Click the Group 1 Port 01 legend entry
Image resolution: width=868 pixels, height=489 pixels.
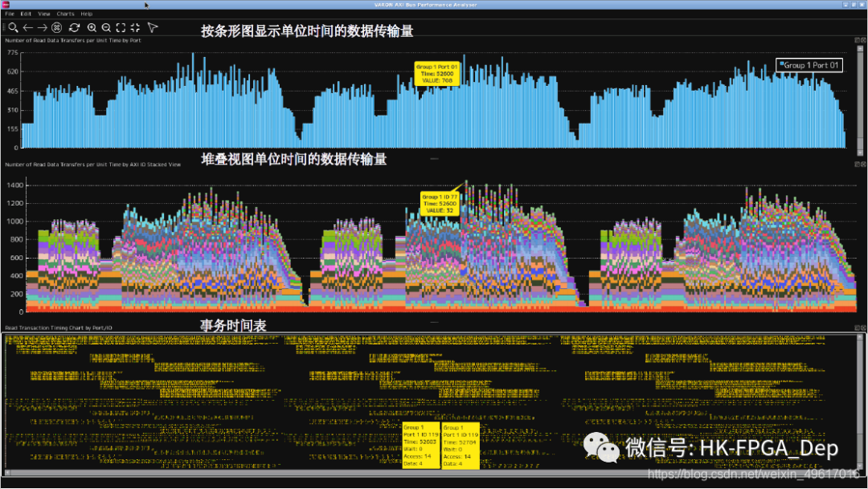pos(809,65)
